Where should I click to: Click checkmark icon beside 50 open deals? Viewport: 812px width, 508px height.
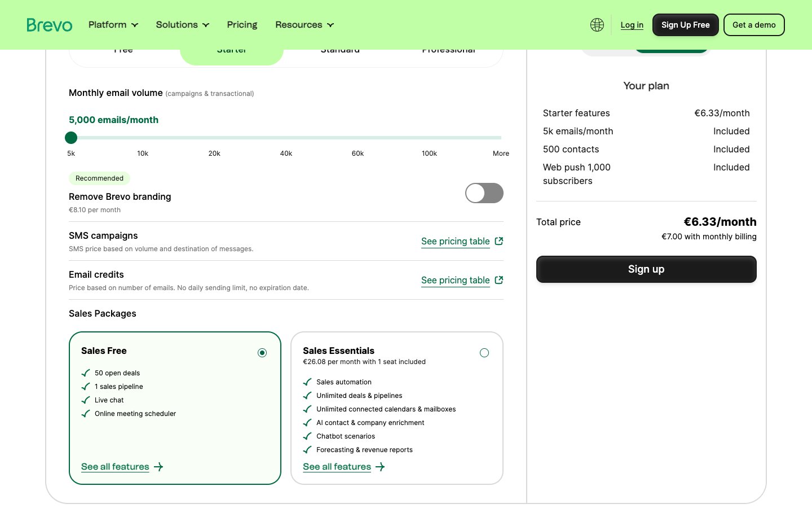pos(86,373)
